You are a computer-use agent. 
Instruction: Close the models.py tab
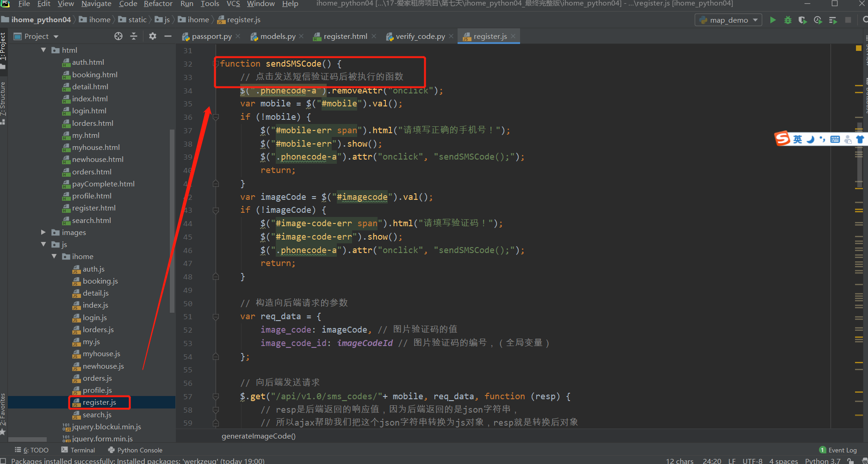click(301, 36)
